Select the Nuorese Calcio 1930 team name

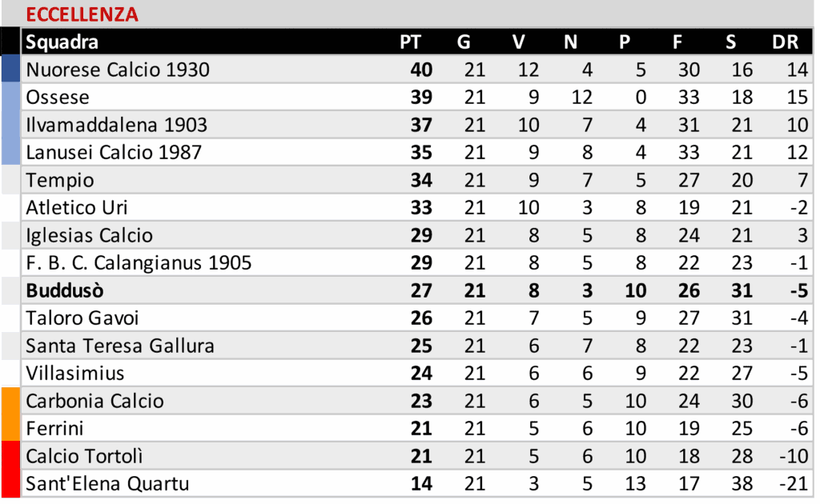pyautogui.click(x=118, y=70)
